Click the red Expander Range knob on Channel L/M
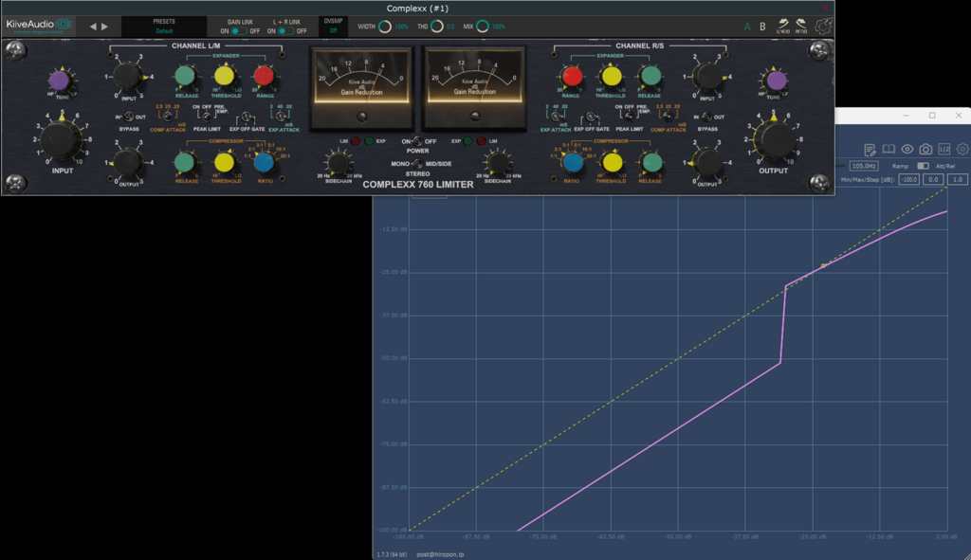This screenshot has width=971, height=560. tap(264, 76)
